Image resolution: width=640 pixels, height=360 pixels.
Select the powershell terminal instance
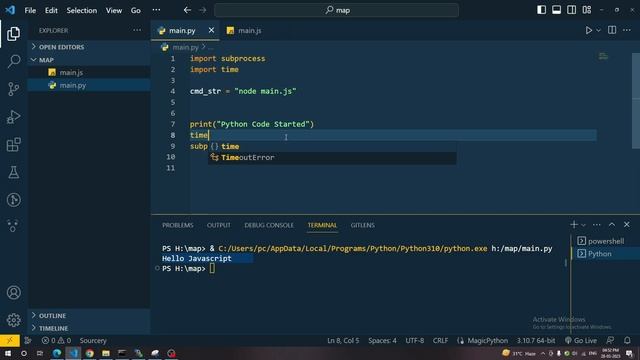click(x=606, y=241)
